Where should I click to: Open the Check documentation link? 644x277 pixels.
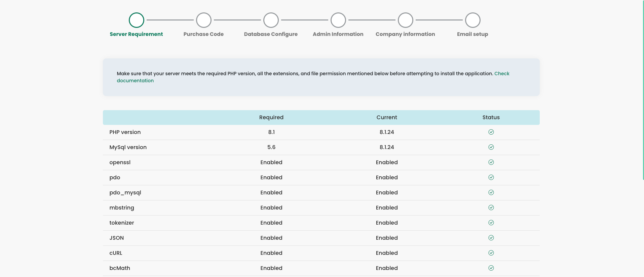[x=502, y=74]
